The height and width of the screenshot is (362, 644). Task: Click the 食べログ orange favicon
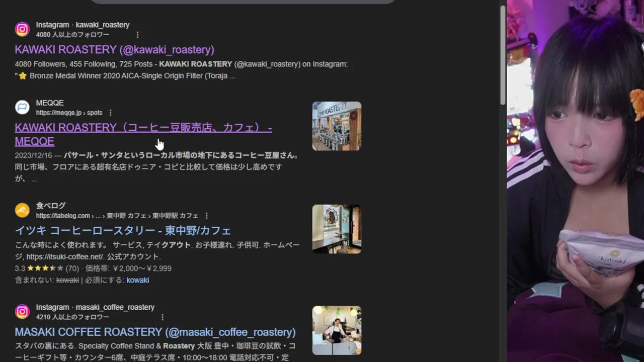click(x=22, y=210)
